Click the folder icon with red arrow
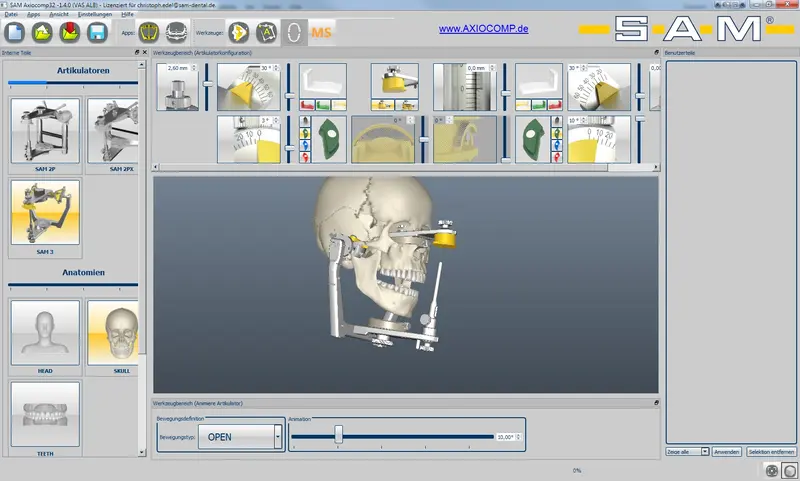This screenshot has width=800, height=481. click(x=69, y=33)
